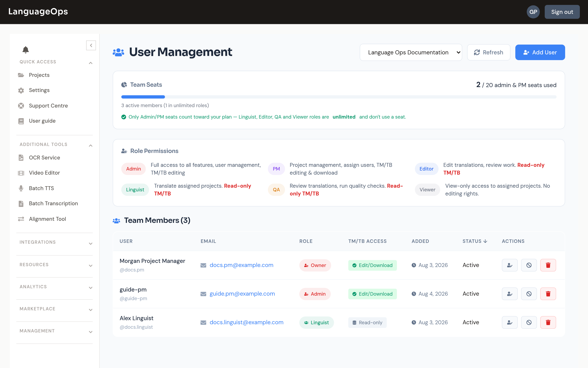Click the User column header

tap(126, 241)
